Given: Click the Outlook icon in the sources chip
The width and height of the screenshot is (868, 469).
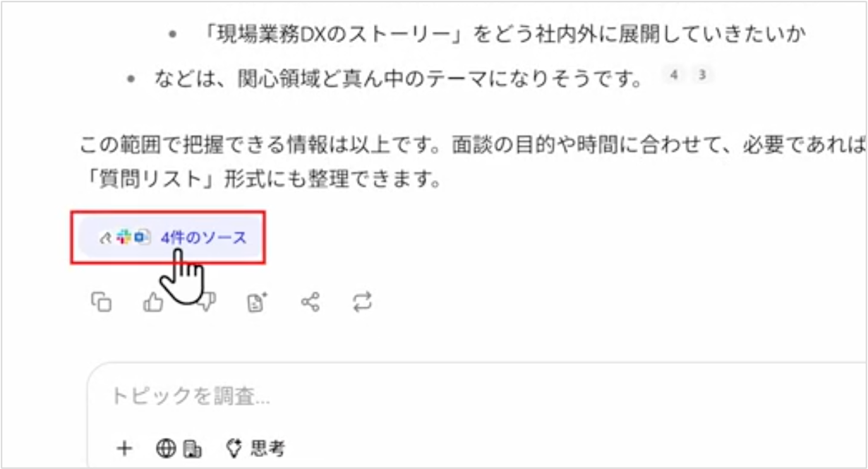Looking at the screenshot, I should tap(141, 238).
